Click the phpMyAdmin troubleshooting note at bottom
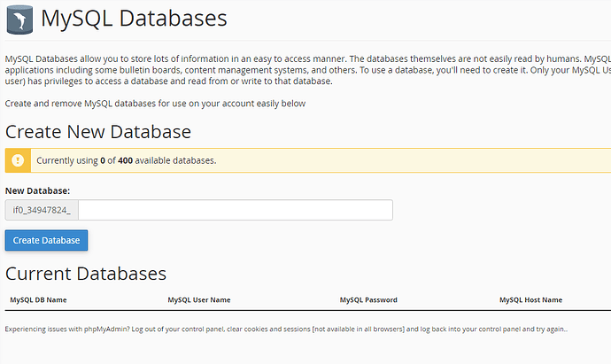Screen dimensions: 611x364 [x=286, y=329]
